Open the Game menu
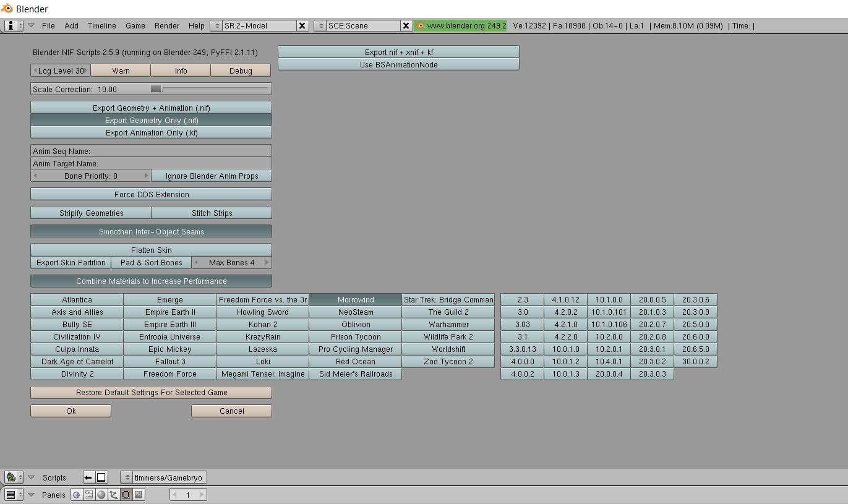 (x=135, y=26)
